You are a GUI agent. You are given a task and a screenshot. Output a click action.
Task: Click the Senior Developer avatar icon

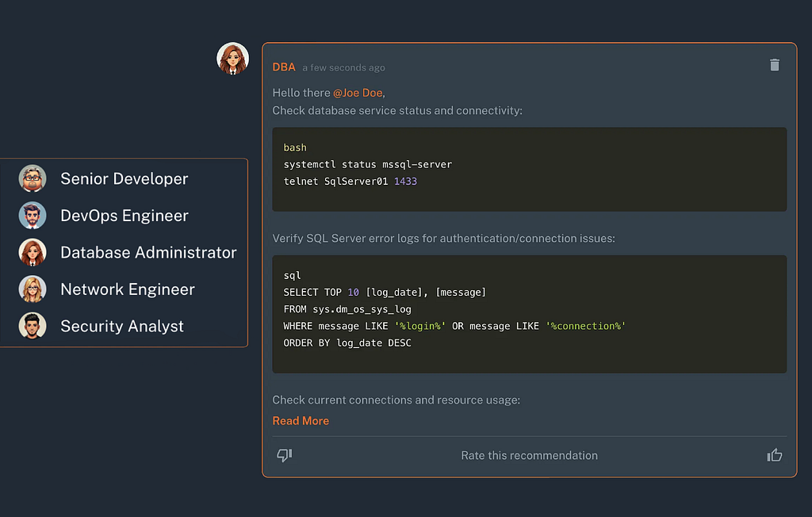pos(33,178)
